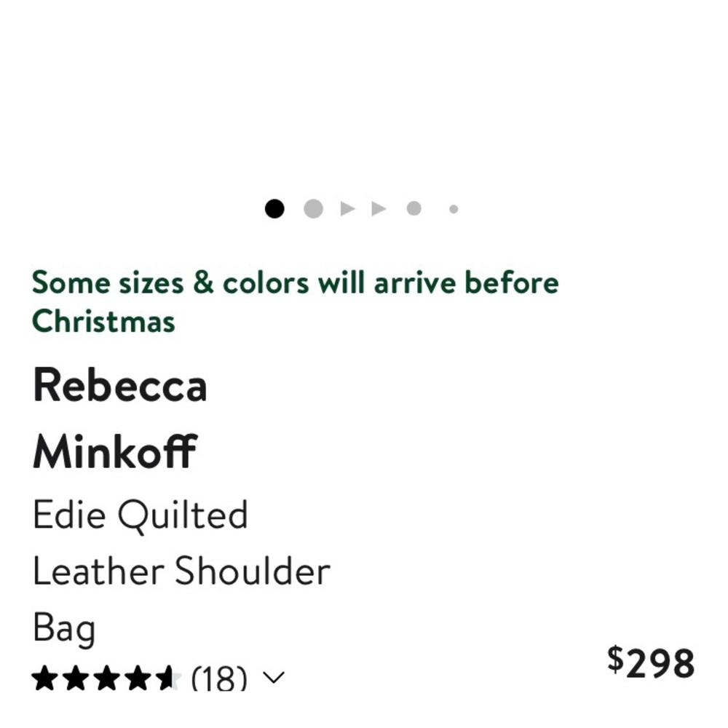Select the second carousel dot indicator

point(313,209)
